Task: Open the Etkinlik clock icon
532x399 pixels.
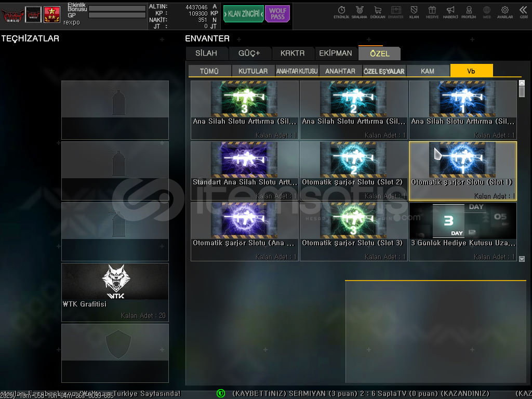Action: [341, 12]
